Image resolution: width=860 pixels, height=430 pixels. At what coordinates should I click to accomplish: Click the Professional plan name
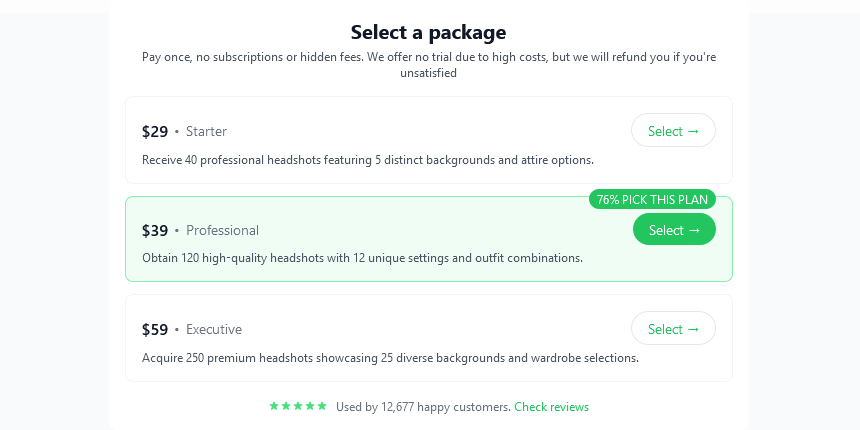coord(222,230)
